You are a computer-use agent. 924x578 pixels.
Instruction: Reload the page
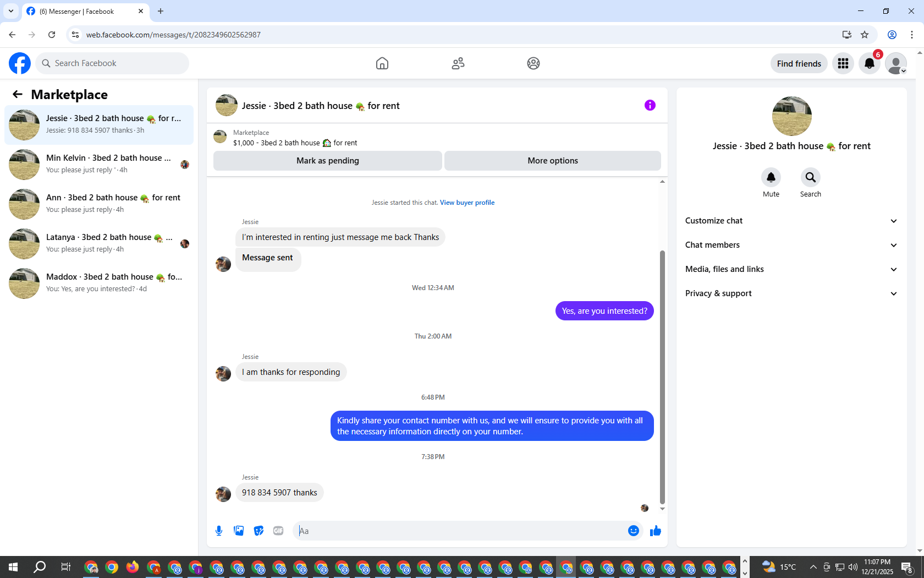52,35
